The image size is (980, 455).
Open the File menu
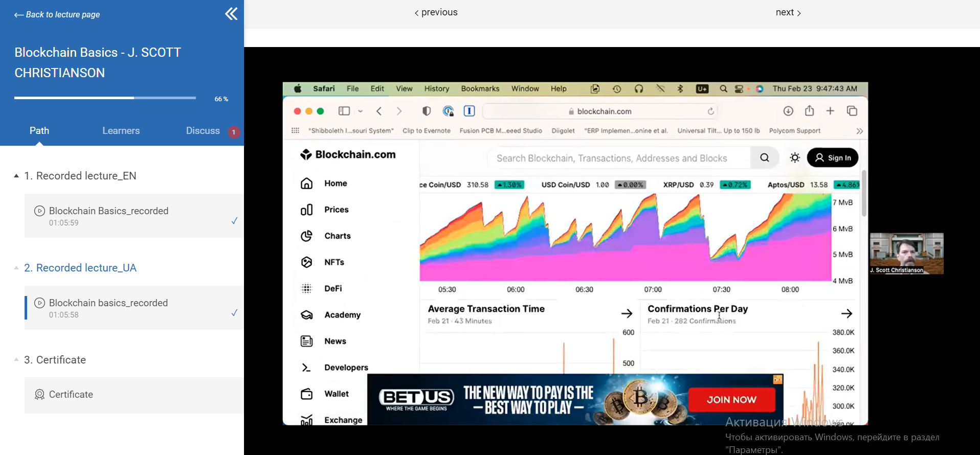pos(352,88)
